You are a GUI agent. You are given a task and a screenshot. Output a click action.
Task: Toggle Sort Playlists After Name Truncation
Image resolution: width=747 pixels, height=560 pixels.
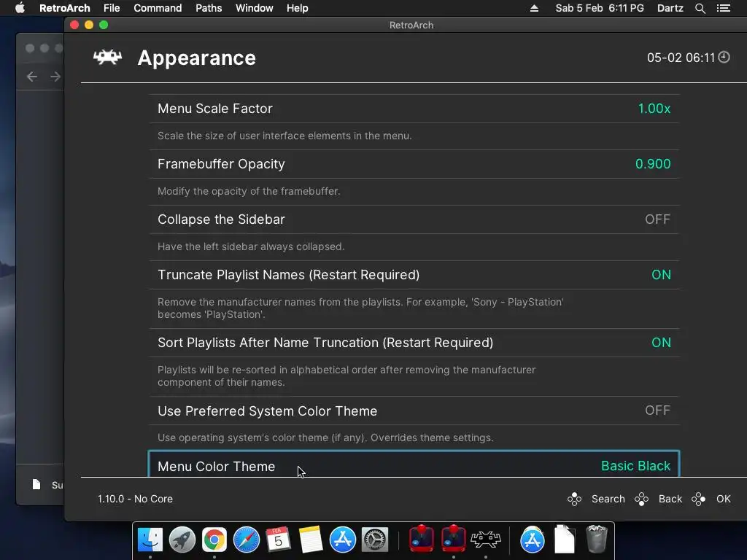[x=414, y=343]
